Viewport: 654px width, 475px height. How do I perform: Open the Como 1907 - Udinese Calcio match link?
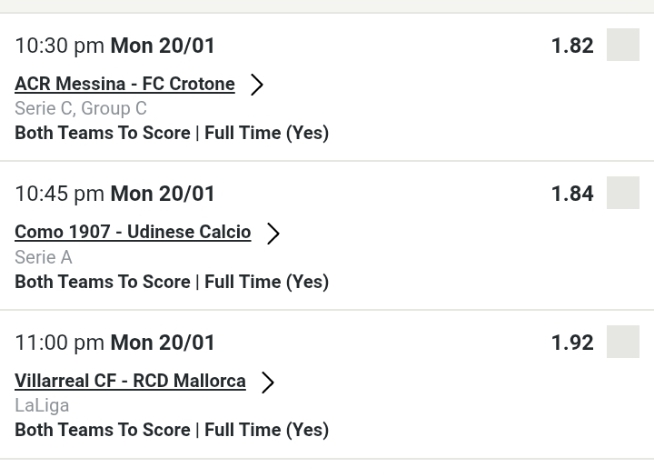click(133, 232)
